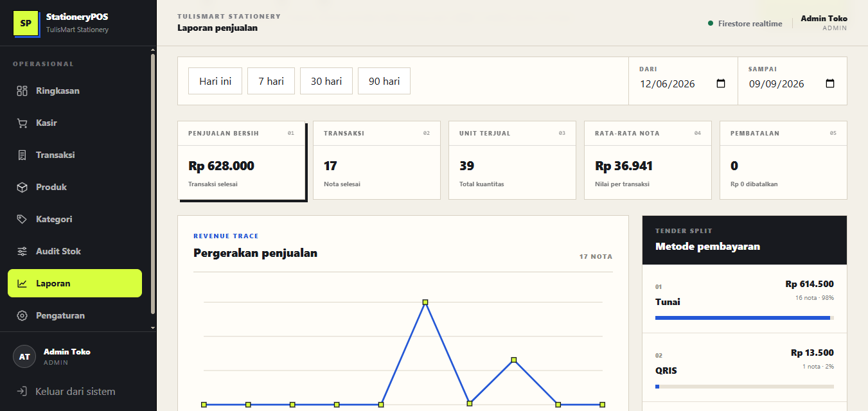
Task: Apply the 90 hari range filter
Action: [384, 81]
